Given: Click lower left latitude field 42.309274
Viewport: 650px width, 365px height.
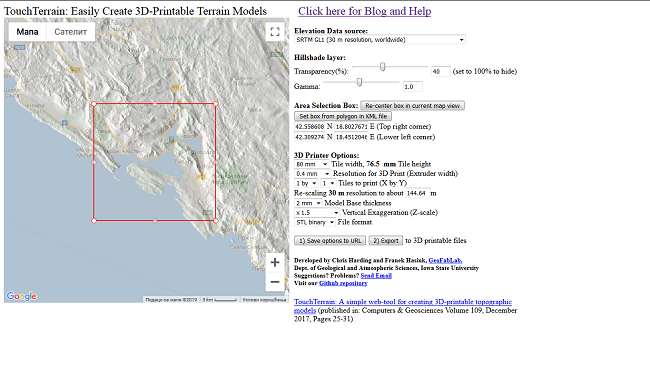Looking at the screenshot, I should click(x=309, y=137).
